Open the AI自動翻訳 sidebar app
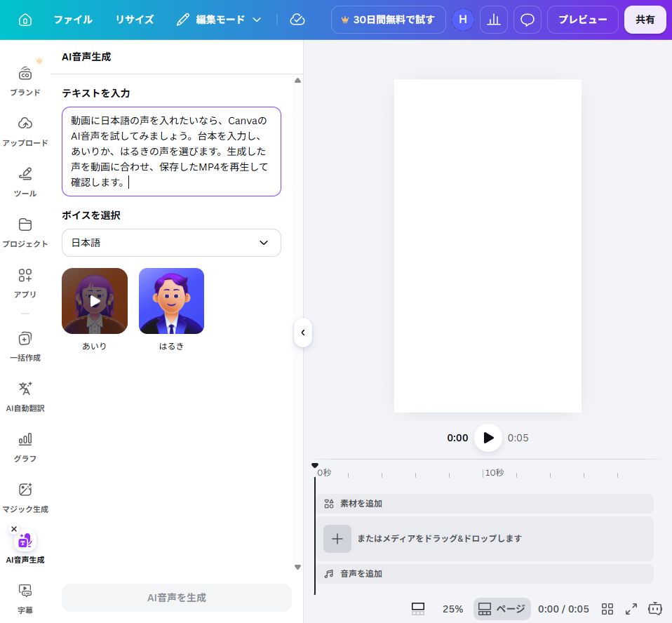Image resolution: width=672 pixels, height=623 pixels. [x=25, y=397]
